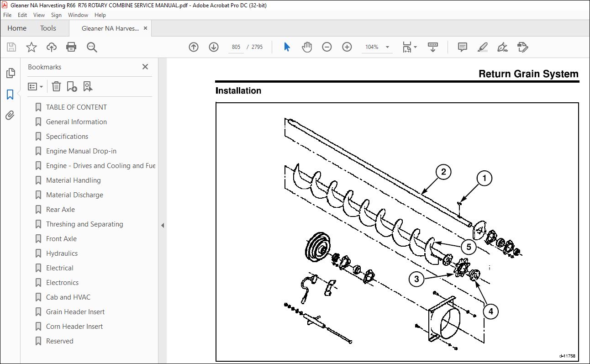Delete selected bookmark trash icon
The width and height of the screenshot is (590, 364).
[56, 86]
